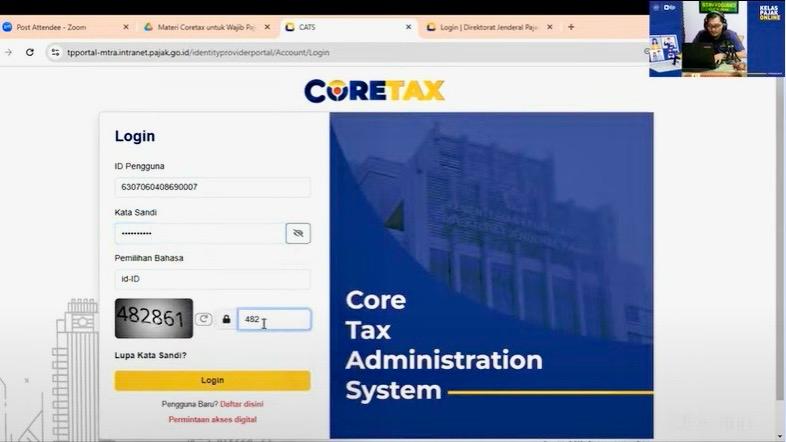Click the lock icon beside captcha field
The height and width of the screenshot is (442, 786).
coord(226,320)
